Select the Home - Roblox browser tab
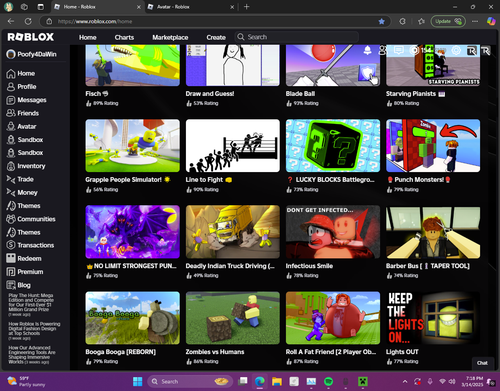This screenshot has height=391, width=500. [98, 7]
